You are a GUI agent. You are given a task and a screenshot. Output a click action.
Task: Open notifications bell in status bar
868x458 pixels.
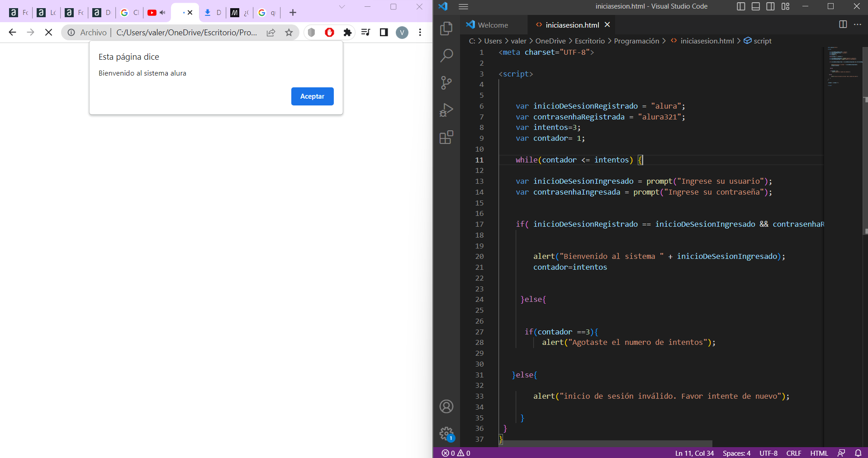pyautogui.click(x=858, y=453)
